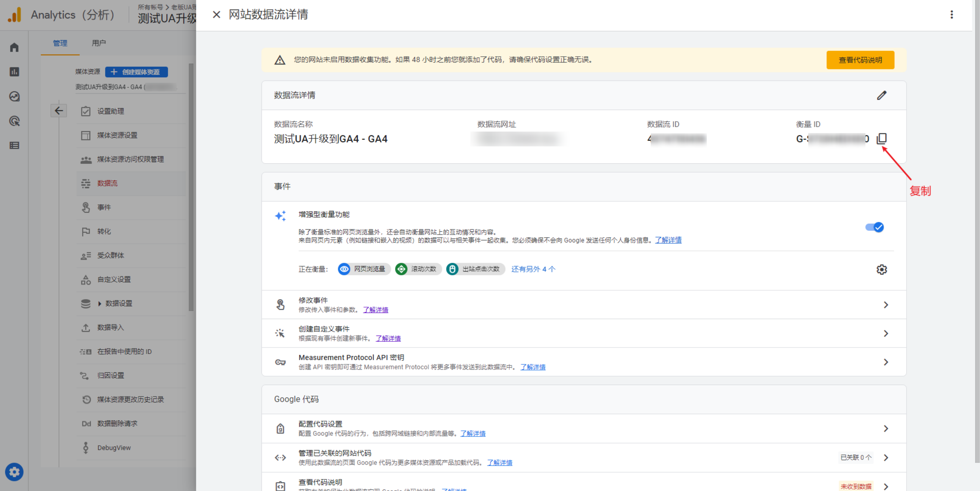Viewport: 980px width, 491px height.
Task: Click the admin column scrollbar
Action: pos(191,187)
